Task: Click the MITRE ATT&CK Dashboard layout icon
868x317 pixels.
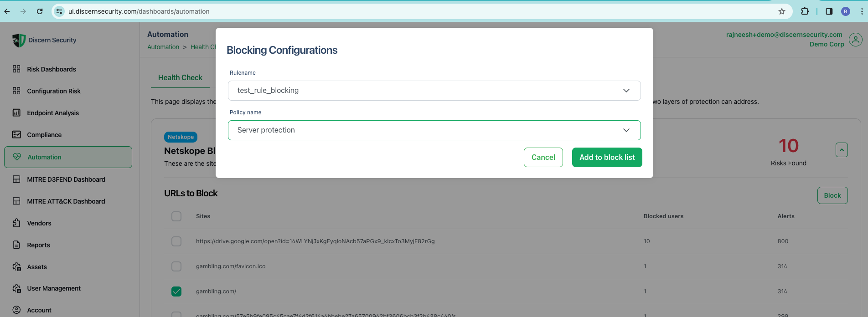Action: coord(16,201)
